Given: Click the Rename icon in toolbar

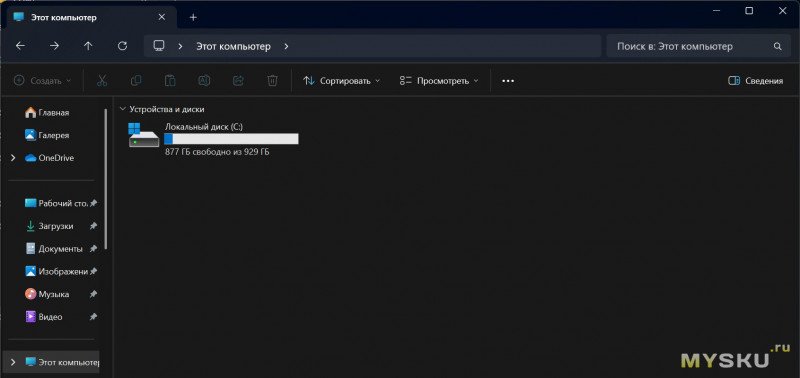Looking at the screenshot, I should coord(204,81).
